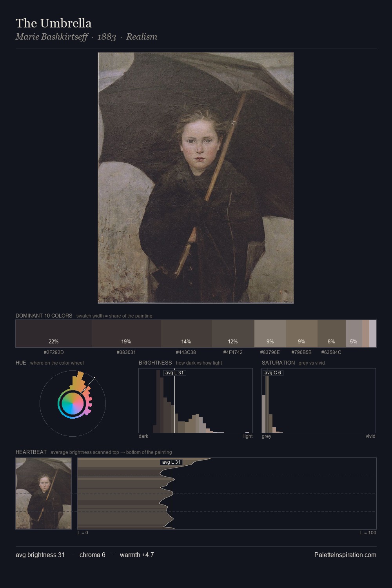Select the 19% dark brown swatch

[126, 334]
